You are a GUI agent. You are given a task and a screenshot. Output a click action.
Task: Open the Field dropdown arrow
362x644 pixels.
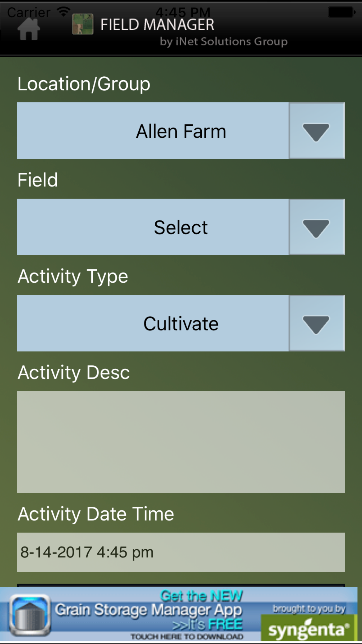(317, 227)
